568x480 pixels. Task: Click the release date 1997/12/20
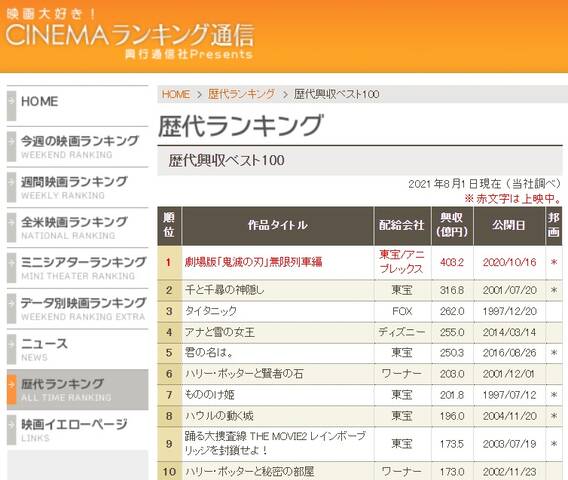[x=509, y=311]
